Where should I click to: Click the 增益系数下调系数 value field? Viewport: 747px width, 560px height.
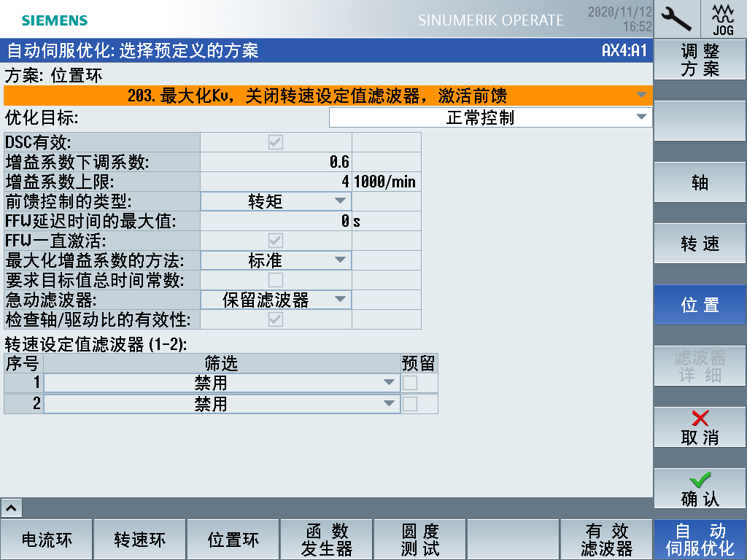coord(276,162)
